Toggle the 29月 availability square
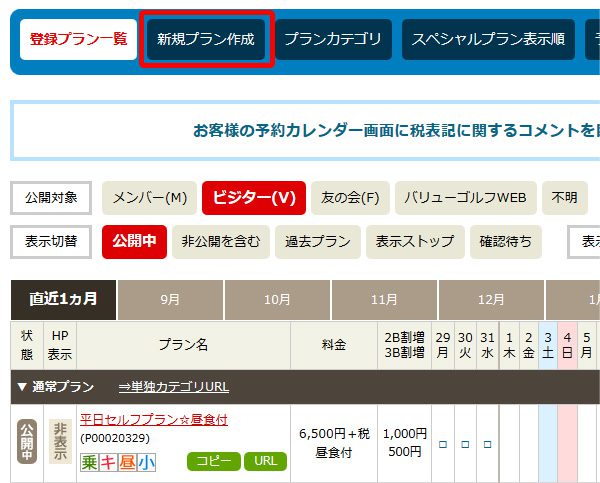 point(443,444)
